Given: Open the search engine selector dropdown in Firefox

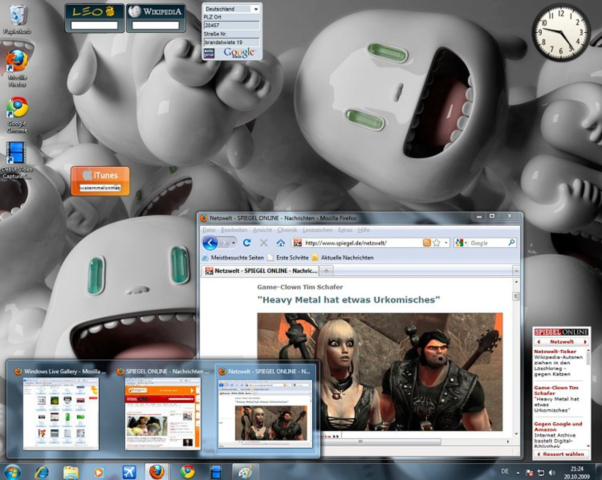Looking at the screenshot, I should (461, 243).
